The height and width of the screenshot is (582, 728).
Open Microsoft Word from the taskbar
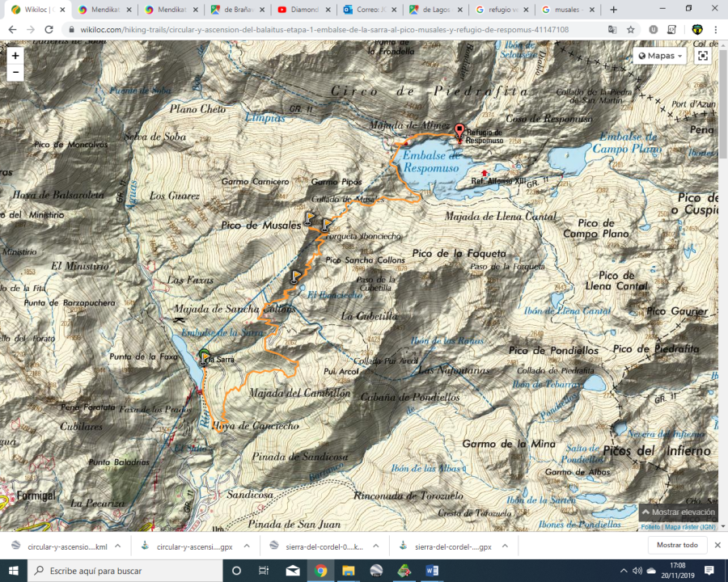[x=431, y=571]
